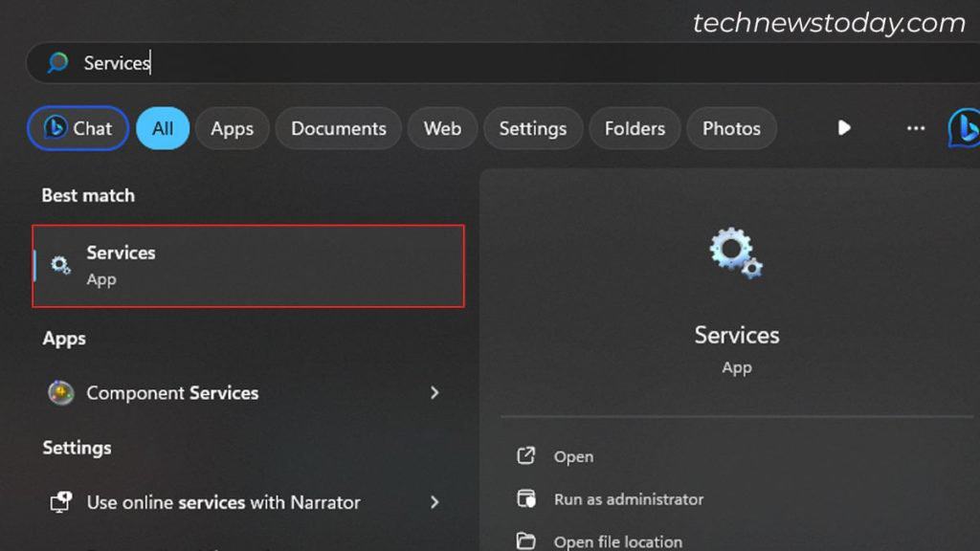Switch to the Documents filter tab
Screen dimensions: 980x551
click(338, 128)
